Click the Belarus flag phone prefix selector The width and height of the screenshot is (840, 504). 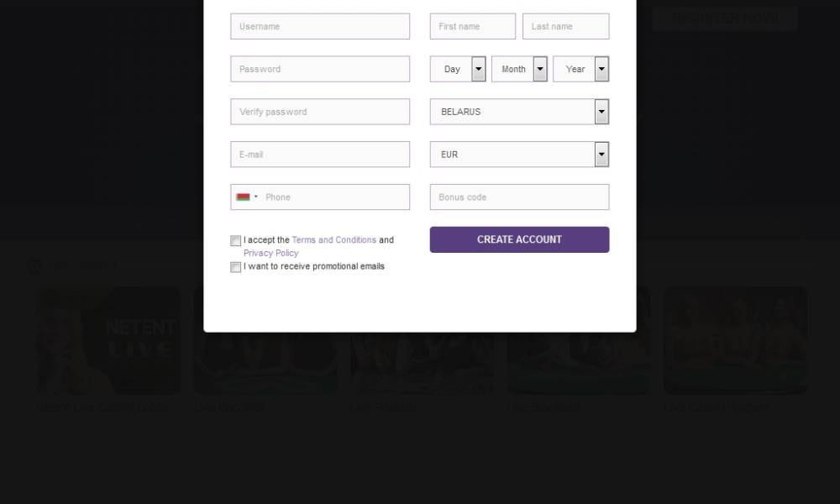point(247,197)
